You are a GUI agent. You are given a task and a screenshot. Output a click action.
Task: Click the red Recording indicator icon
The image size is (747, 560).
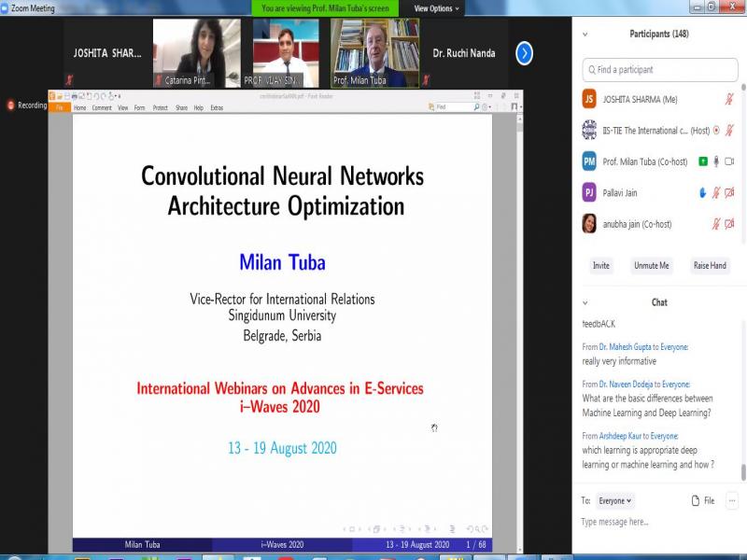[11, 105]
